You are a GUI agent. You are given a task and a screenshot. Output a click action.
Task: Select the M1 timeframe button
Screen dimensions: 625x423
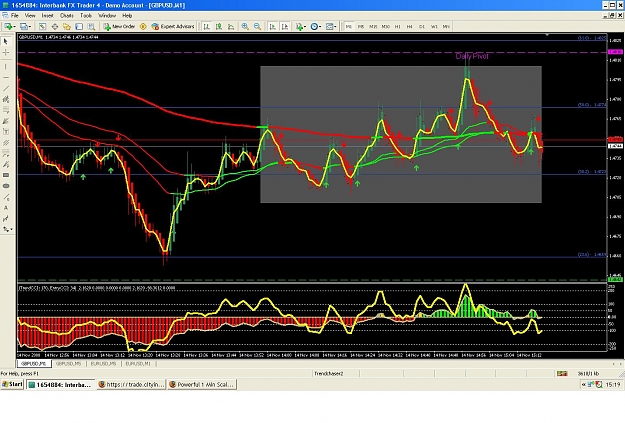[349, 26]
